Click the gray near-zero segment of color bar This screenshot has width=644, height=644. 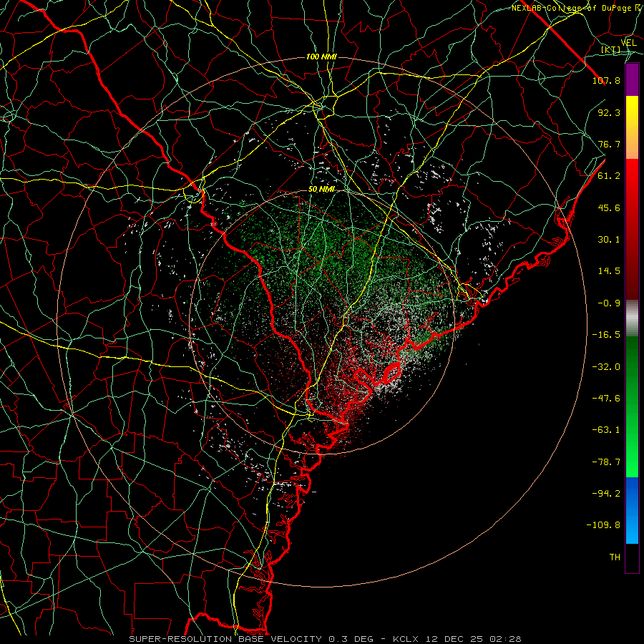[x=632, y=318]
